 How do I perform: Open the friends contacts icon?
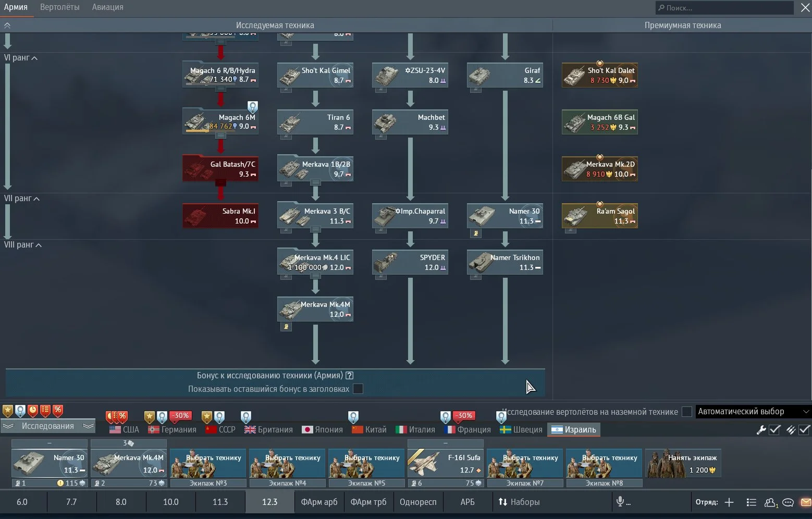[x=770, y=502]
